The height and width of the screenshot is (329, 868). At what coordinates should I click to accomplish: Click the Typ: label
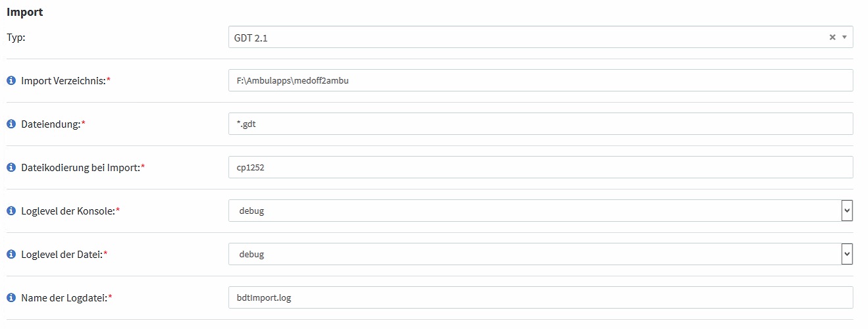(x=16, y=38)
